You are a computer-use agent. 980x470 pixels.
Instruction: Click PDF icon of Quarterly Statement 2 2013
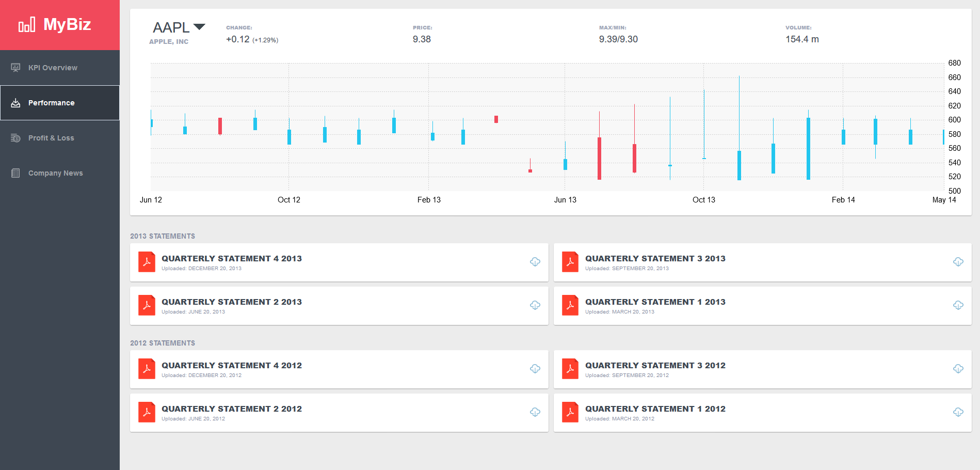pos(147,305)
